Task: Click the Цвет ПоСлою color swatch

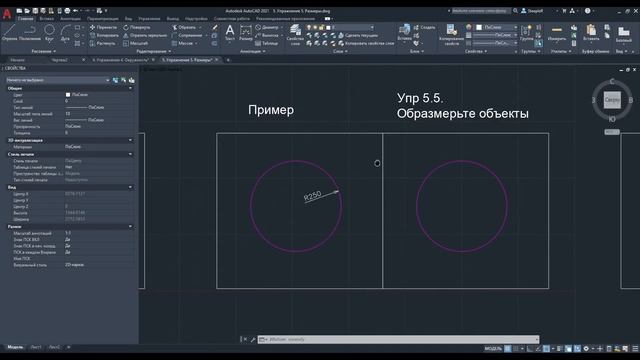Action: (x=68, y=95)
